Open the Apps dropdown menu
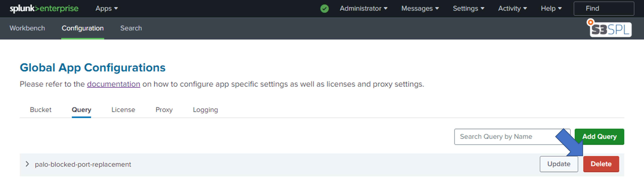Viewport: 644px width, 194px height. click(x=107, y=9)
